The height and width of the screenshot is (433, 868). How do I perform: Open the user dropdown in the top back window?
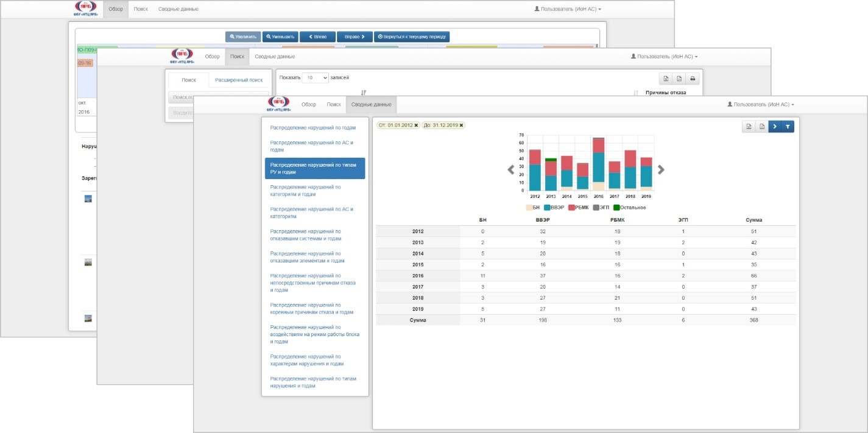(x=567, y=9)
